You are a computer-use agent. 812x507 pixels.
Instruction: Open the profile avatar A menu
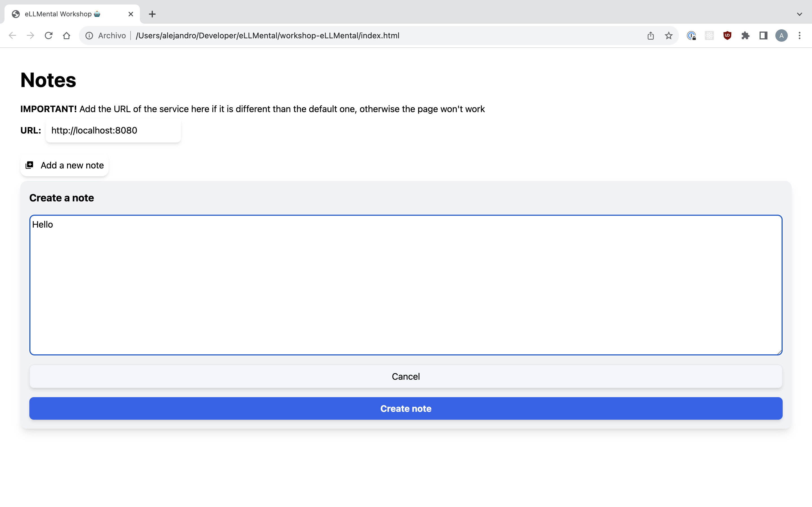pyautogui.click(x=781, y=35)
